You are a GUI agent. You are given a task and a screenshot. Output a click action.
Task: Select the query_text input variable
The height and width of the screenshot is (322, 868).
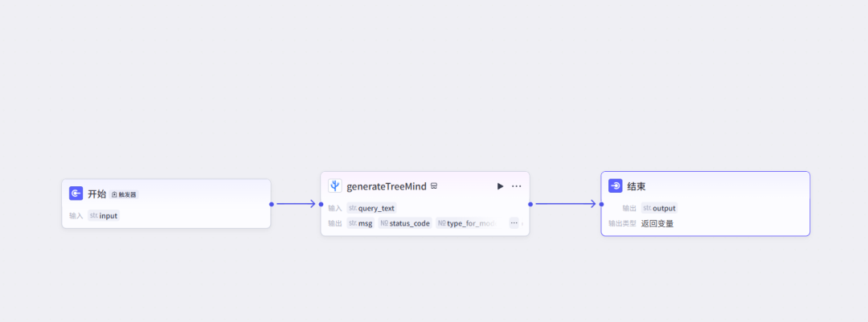(371, 208)
